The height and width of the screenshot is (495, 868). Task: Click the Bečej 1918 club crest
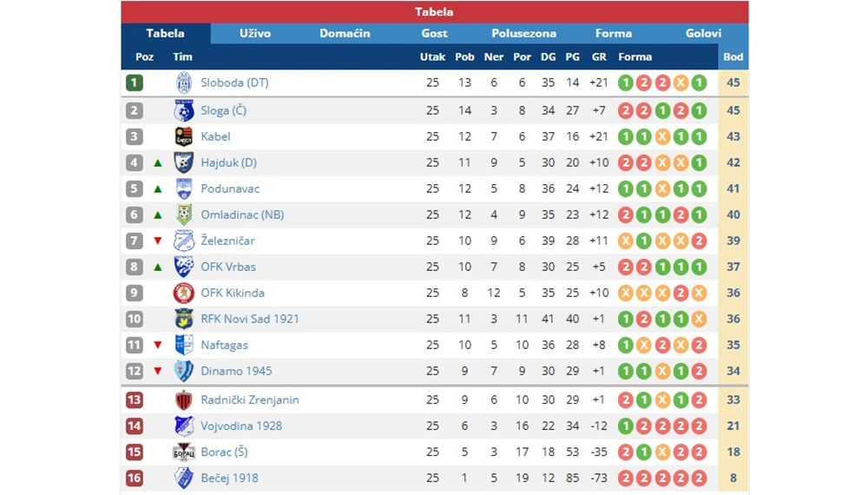[x=184, y=478]
